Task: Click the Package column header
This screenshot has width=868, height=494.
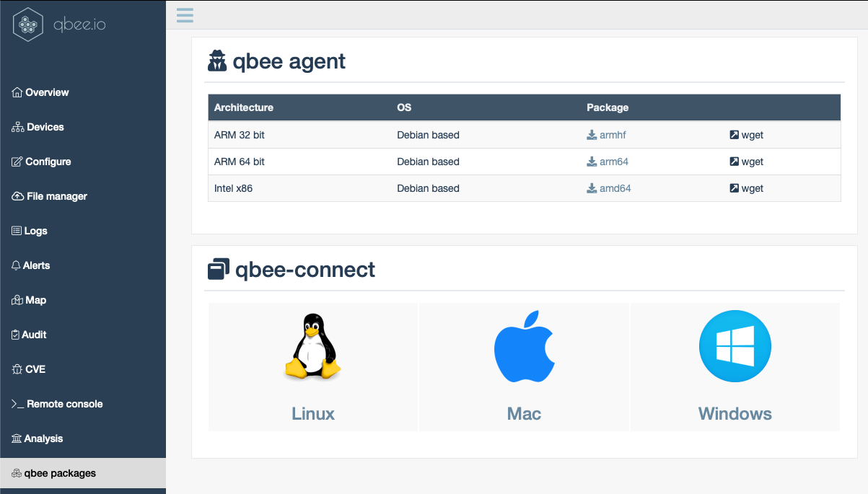Action: coord(608,107)
